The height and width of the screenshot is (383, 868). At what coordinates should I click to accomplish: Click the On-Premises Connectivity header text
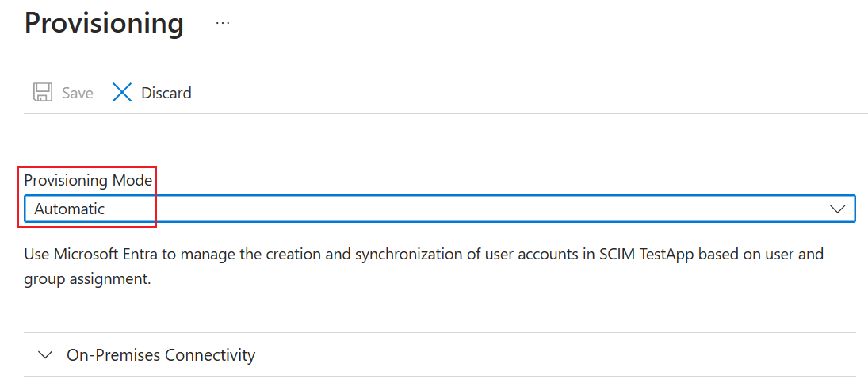[161, 355]
